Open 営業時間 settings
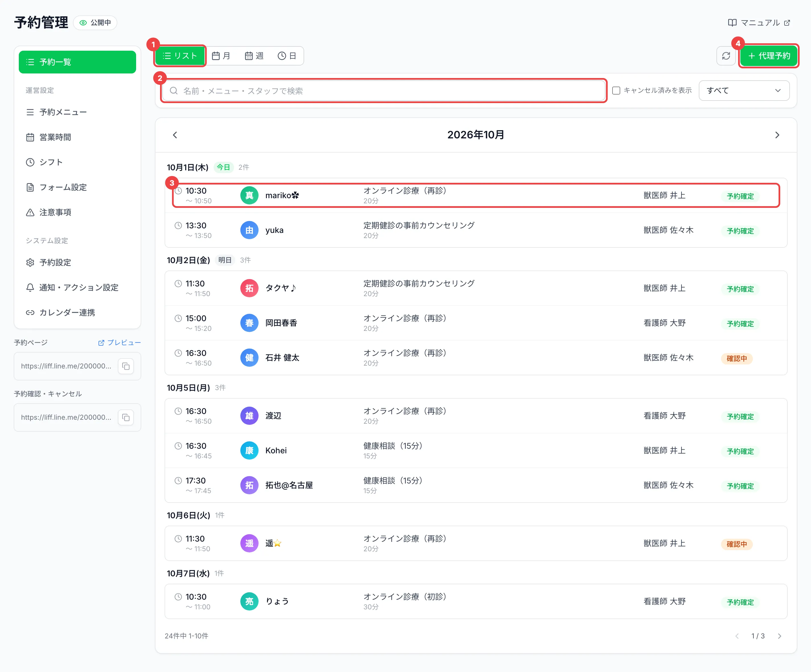 point(77,138)
